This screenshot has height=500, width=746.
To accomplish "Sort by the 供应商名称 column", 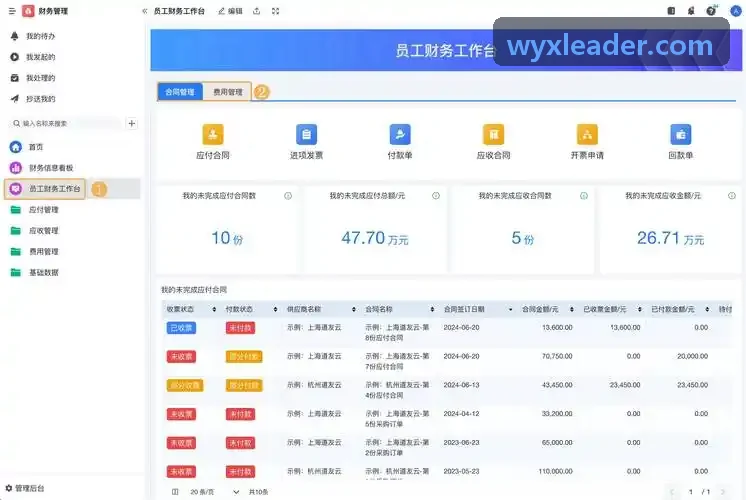I will [353, 309].
